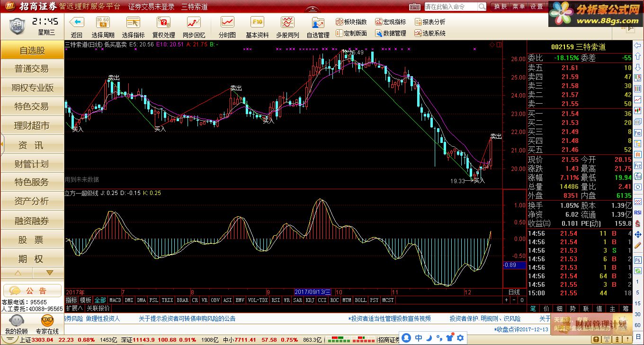Open 公告 announcement button
Image resolution: width=644 pixels, height=345 pixels.
coord(32,291)
